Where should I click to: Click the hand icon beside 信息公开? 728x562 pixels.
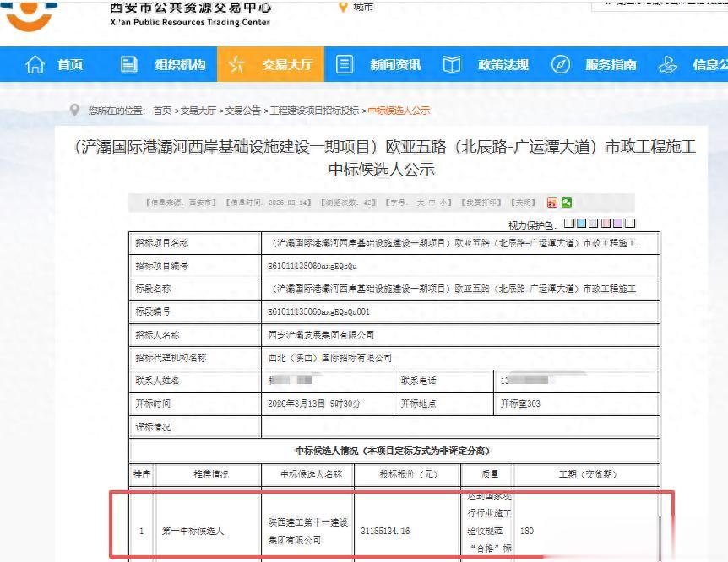point(668,64)
